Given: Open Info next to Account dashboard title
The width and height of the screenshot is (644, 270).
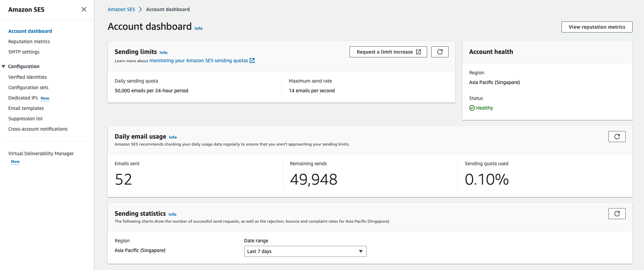Looking at the screenshot, I should [x=199, y=28].
